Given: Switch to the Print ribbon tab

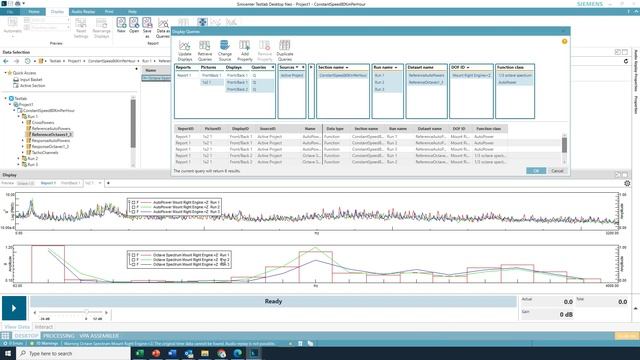Looking at the screenshot, I should point(109,12).
